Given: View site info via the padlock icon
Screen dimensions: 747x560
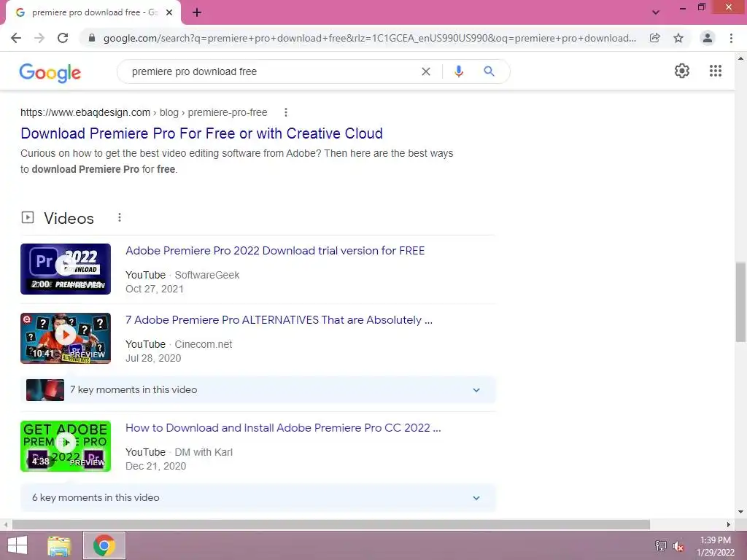Looking at the screenshot, I should coord(92,38).
